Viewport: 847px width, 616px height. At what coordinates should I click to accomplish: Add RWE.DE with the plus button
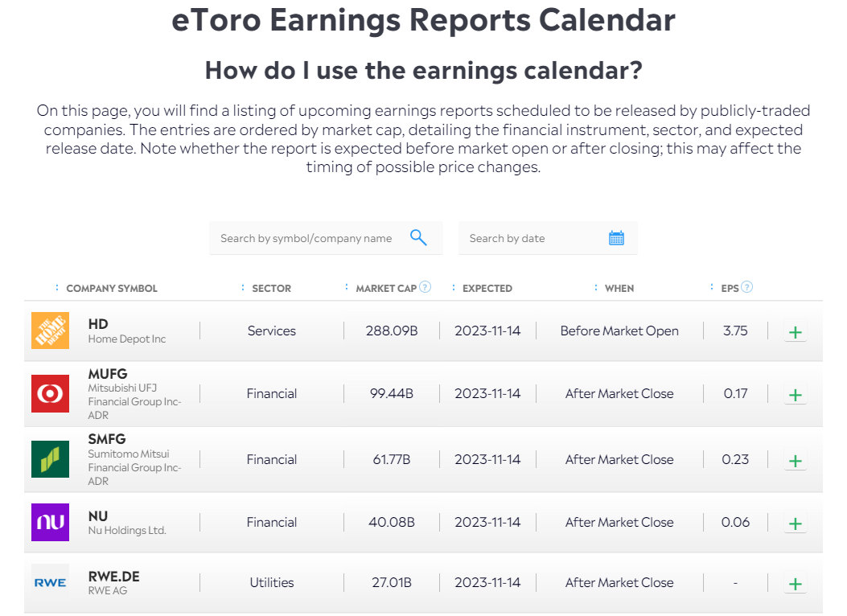[796, 584]
